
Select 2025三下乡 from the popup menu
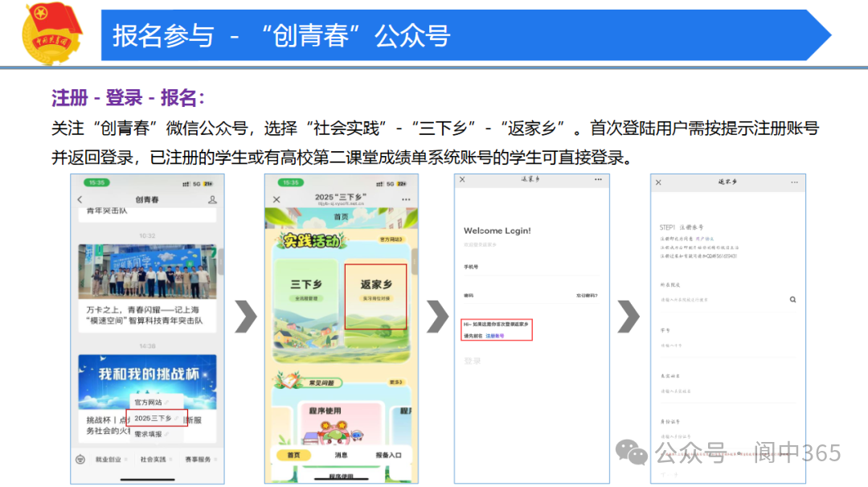point(155,417)
